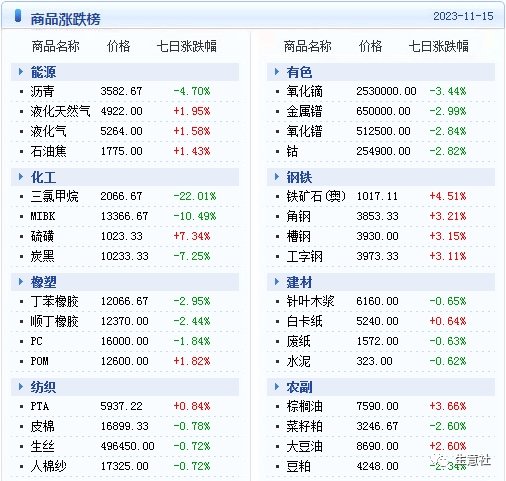Click the 氧化镝 price 2530000.00

386,91
